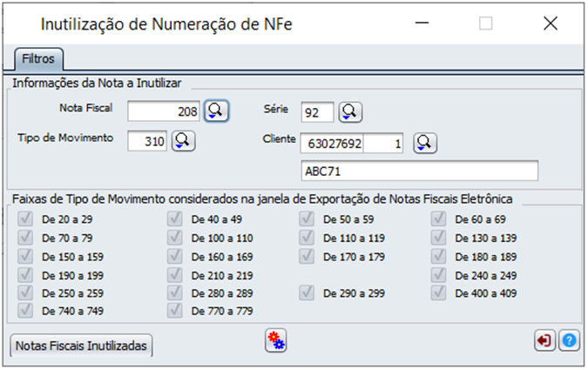The width and height of the screenshot is (588, 370).
Task: Click the exit door icon
Action: 544,341
